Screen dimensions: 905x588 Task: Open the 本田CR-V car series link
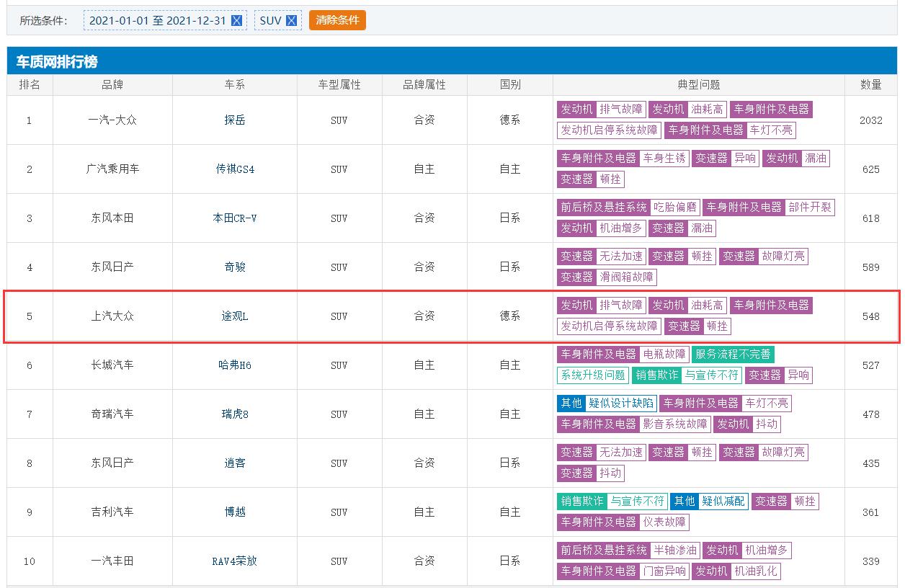click(x=235, y=218)
